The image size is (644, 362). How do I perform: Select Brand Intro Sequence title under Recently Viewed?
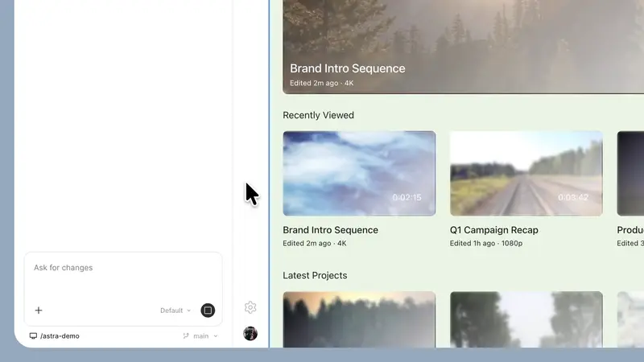pyautogui.click(x=330, y=230)
